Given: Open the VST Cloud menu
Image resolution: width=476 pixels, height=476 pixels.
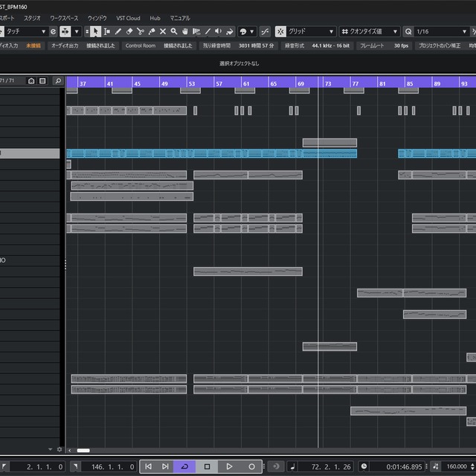Looking at the screenshot, I should pyautogui.click(x=128, y=18).
